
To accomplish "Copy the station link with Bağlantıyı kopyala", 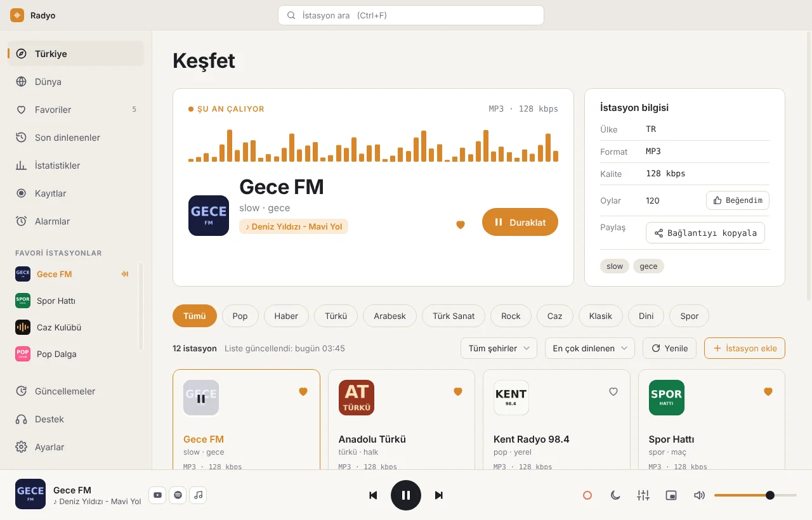I will 705,233.
